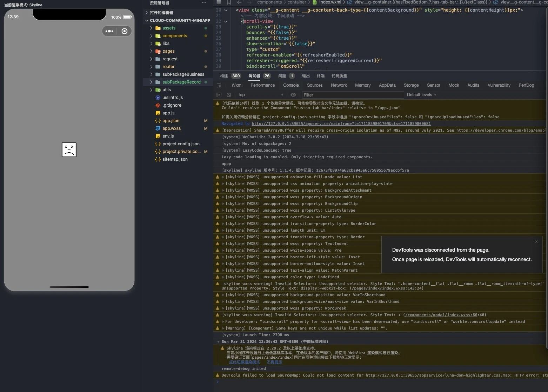Image resolution: width=548 pixels, height=392 pixels.
Task: Expand the libs folder chevron
Action: 151,44
